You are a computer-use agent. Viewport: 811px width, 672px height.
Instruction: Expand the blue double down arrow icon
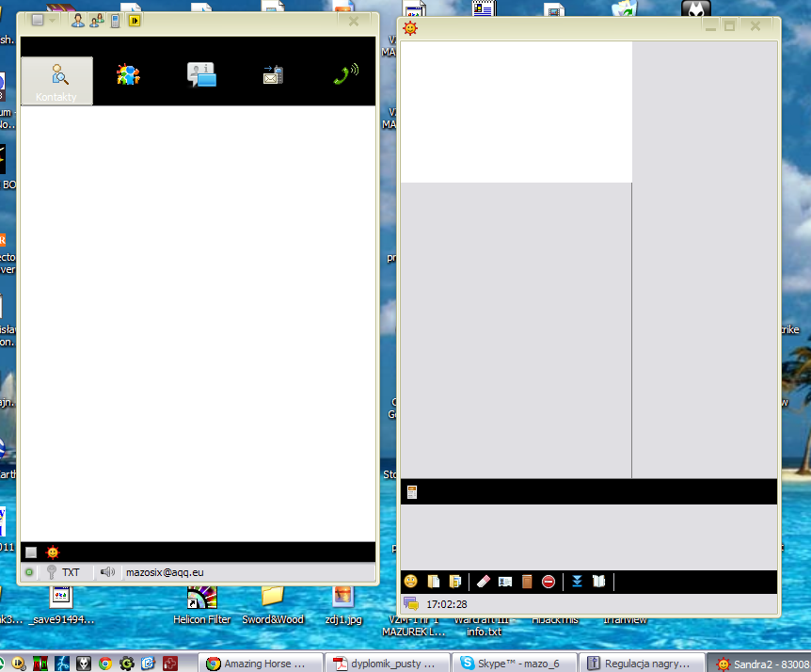[578, 582]
